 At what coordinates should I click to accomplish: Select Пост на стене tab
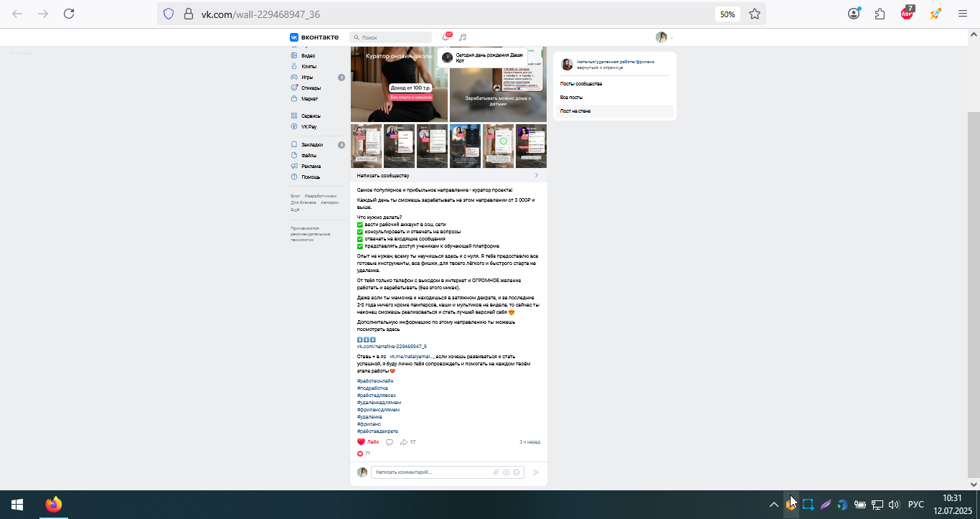(x=575, y=111)
